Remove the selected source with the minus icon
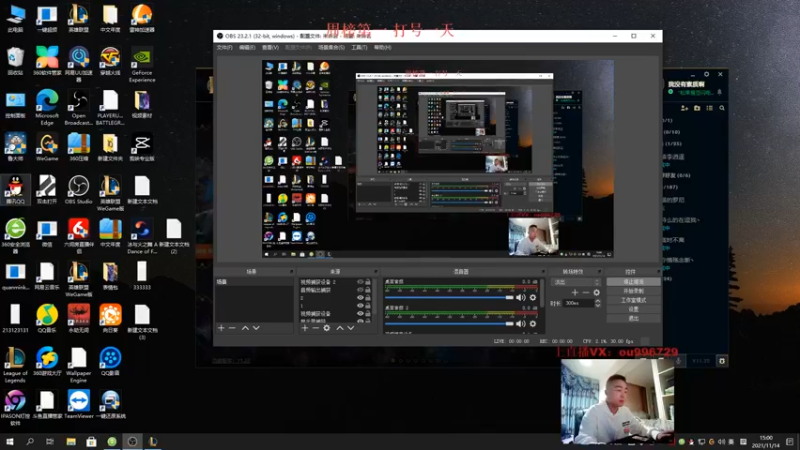The height and width of the screenshot is (450, 800). coord(315,328)
